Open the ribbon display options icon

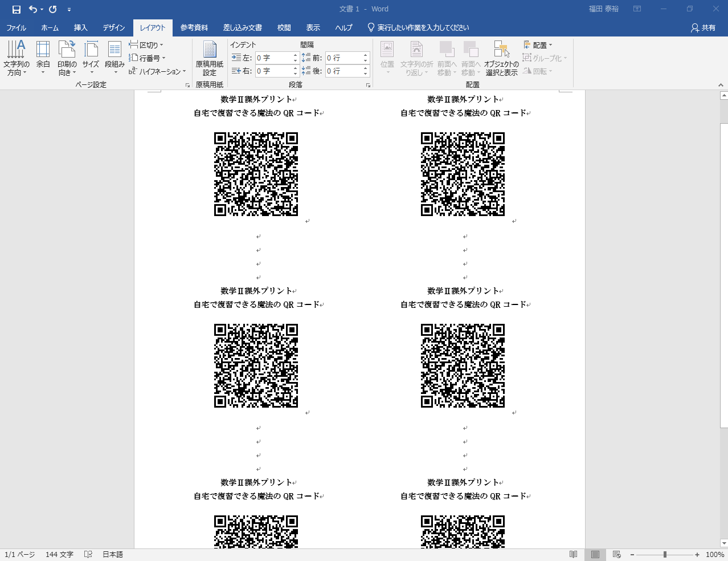pyautogui.click(x=637, y=9)
